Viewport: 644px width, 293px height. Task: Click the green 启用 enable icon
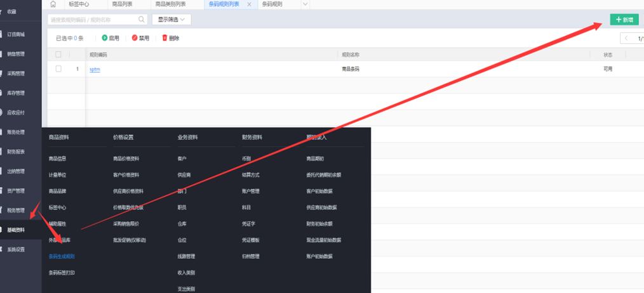(x=105, y=38)
